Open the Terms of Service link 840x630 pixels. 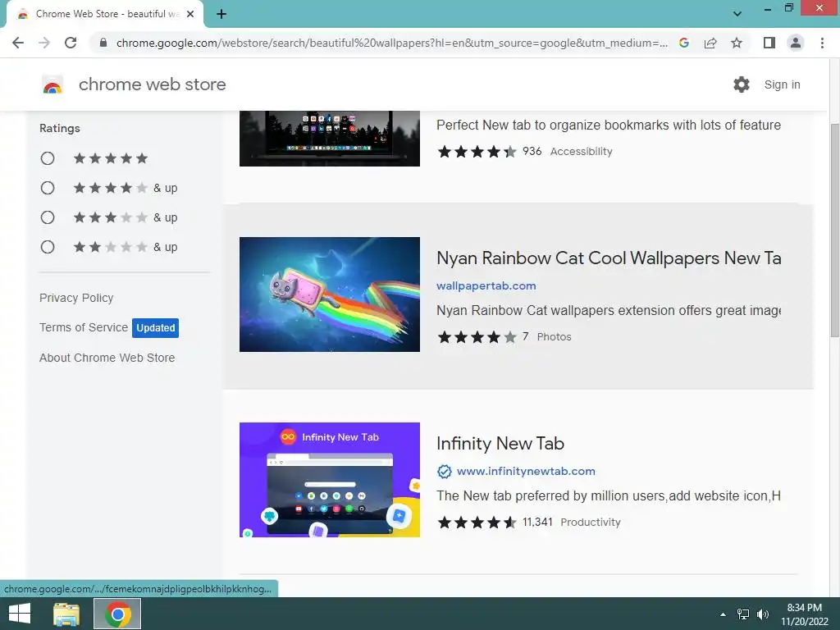(x=84, y=327)
